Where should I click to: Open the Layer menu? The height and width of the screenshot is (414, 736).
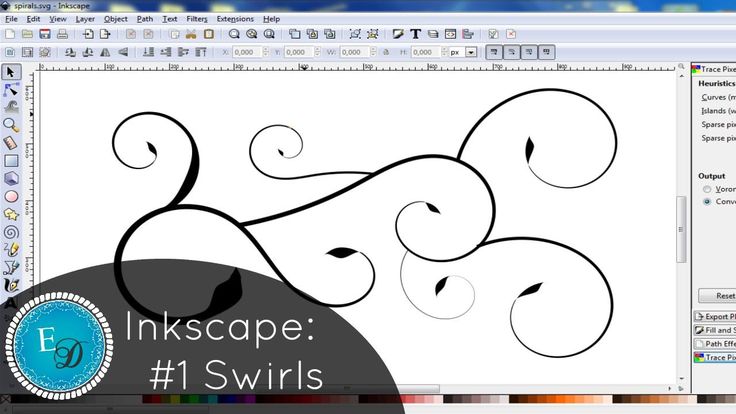(85, 19)
